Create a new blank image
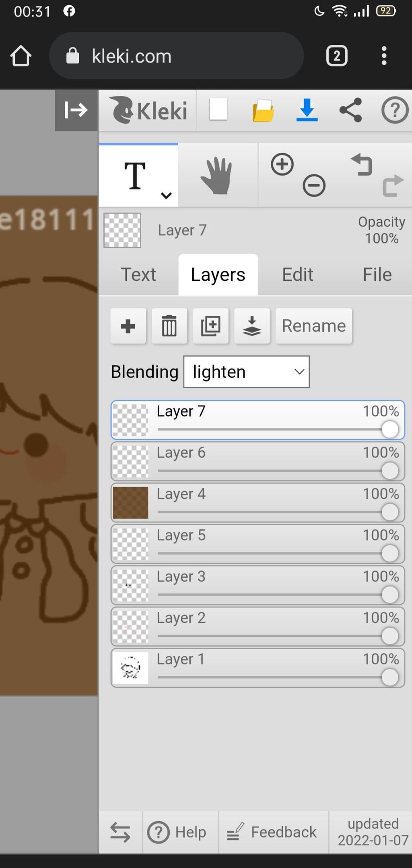Viewport: 412px width, 868px height. [218, 110]
